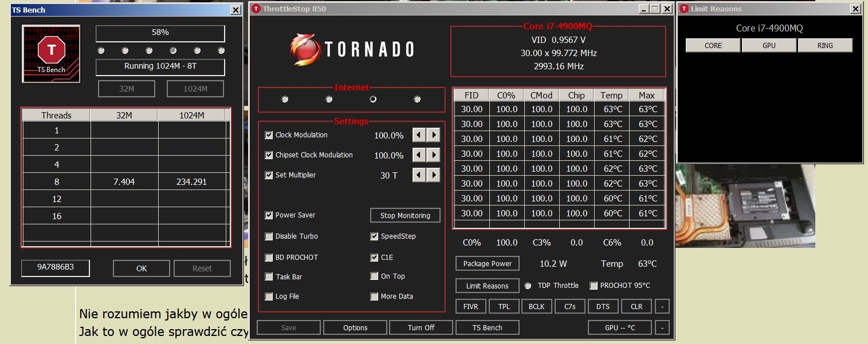Click Stop Monitoring button
The image size is (868, 344).
click(x=405, y=215)
